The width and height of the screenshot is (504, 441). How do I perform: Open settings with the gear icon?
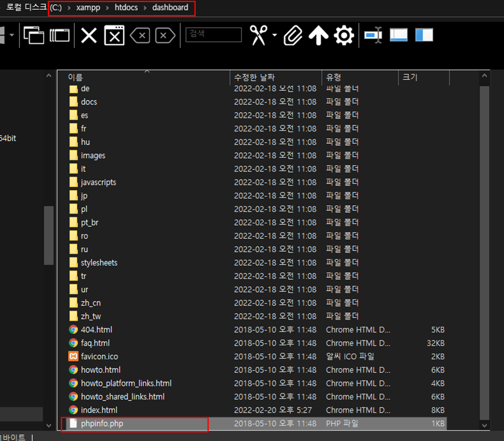pyautogui.click(x=344, y=35)
